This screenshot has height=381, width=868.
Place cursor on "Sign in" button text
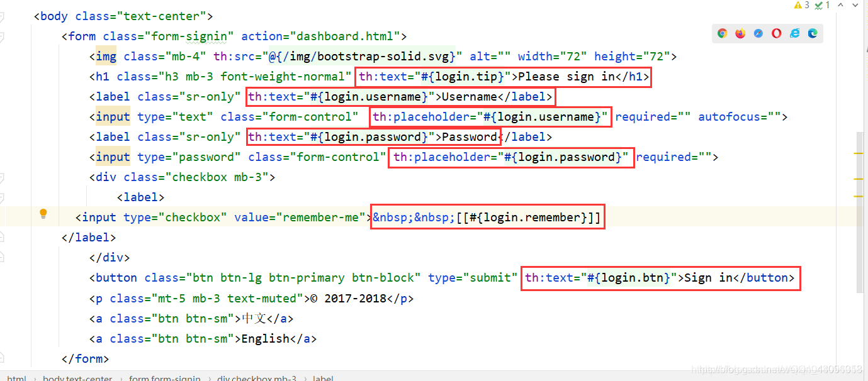[x=708, y=278]
